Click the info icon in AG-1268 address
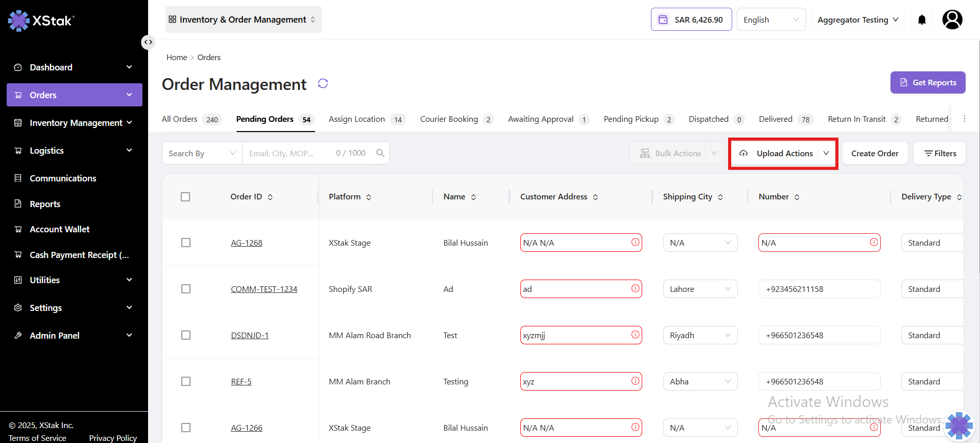 pos(636,242)
